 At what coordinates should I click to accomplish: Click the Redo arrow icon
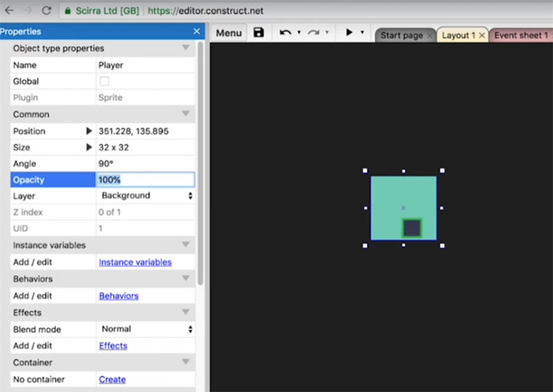pos(313,33)
